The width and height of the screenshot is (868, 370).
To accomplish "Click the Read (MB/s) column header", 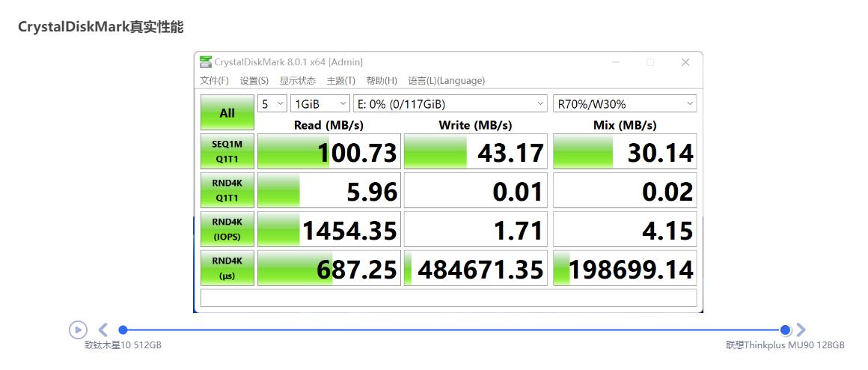I will point(328,125).
